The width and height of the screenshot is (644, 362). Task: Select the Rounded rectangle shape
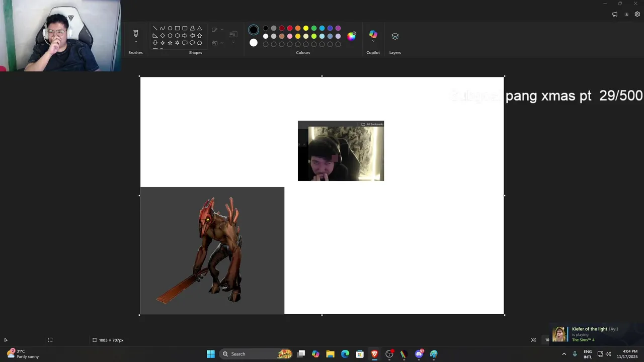click(x=185, y=28)
